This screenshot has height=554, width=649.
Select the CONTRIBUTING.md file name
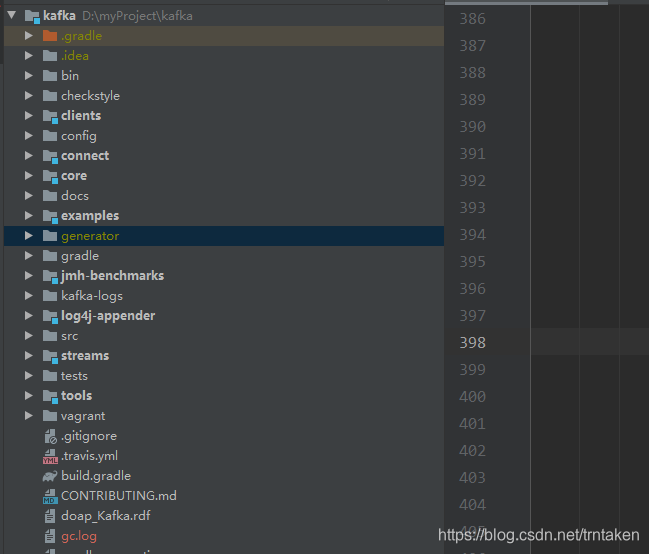pos(119,496)
